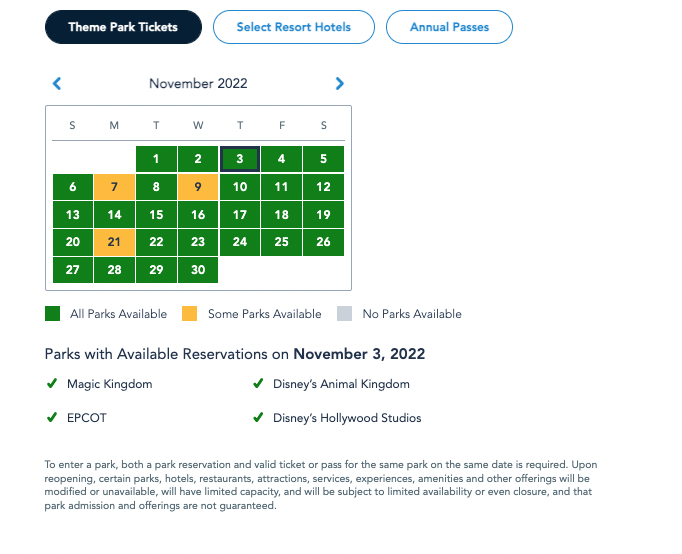The image size is (682, 554).
Task: Click the gray No Parks Available swatch
Action: [345, 314]
